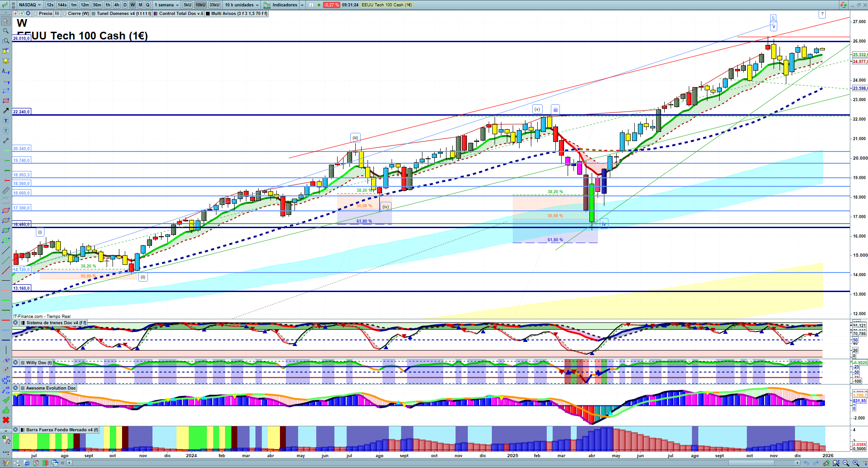Select the weekly W timeframe
The image size is (868, 468).
[132, 5]
